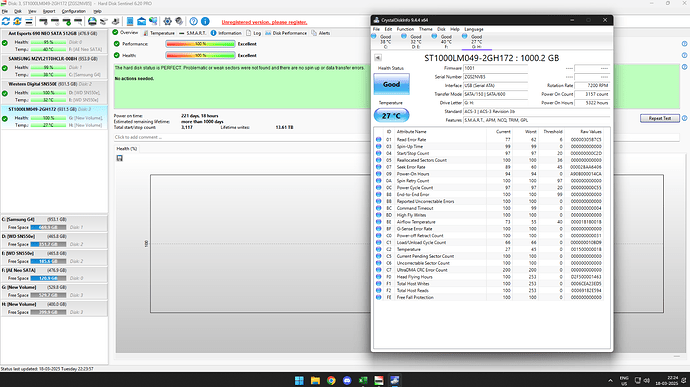This screenshot has width=690, height=387.
Task: Click the 27 °C temperature button
Action: (391, 115)
